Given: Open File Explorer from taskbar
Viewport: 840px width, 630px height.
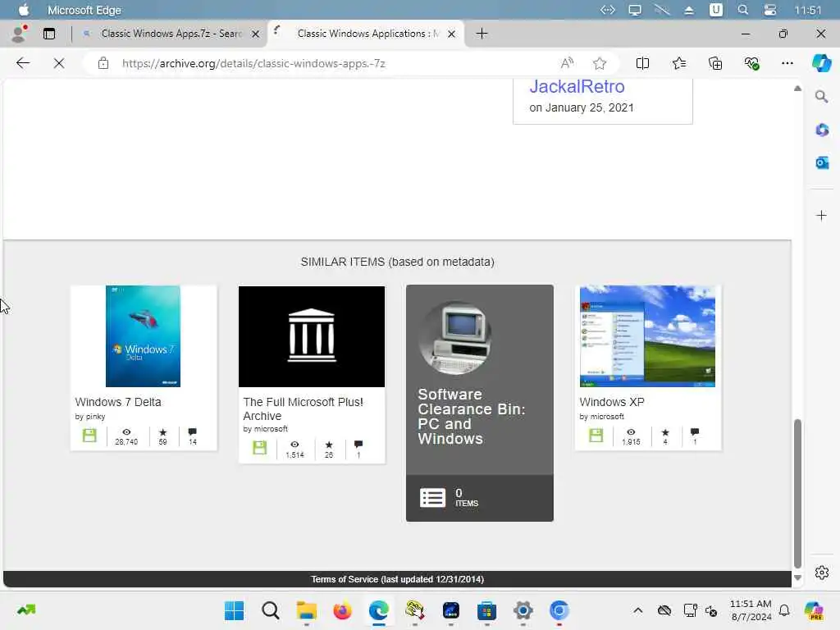Looking at the screenshot, I should (x=307, y=610).
